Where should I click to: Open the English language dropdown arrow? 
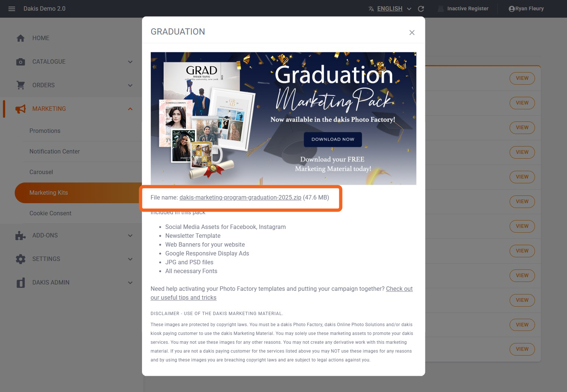pyautogui.click(x=409, y=9)
